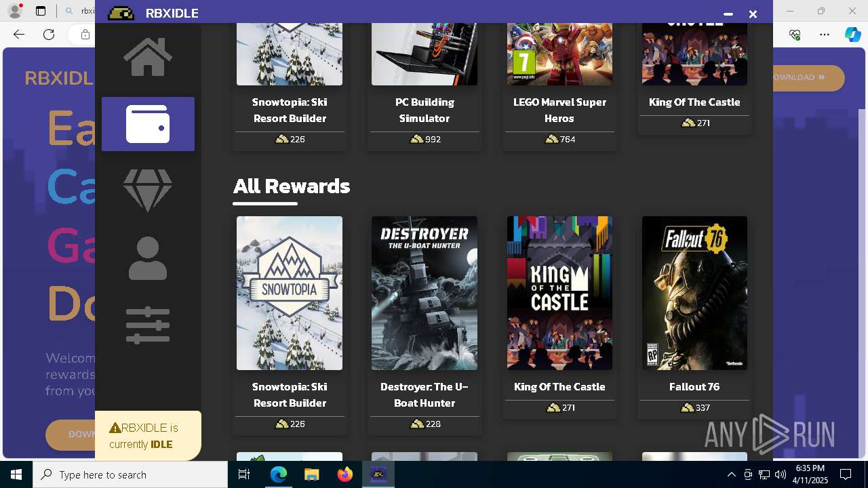Click the gold coin icon beside 337

pyautogui.click(x=687, y=407)
